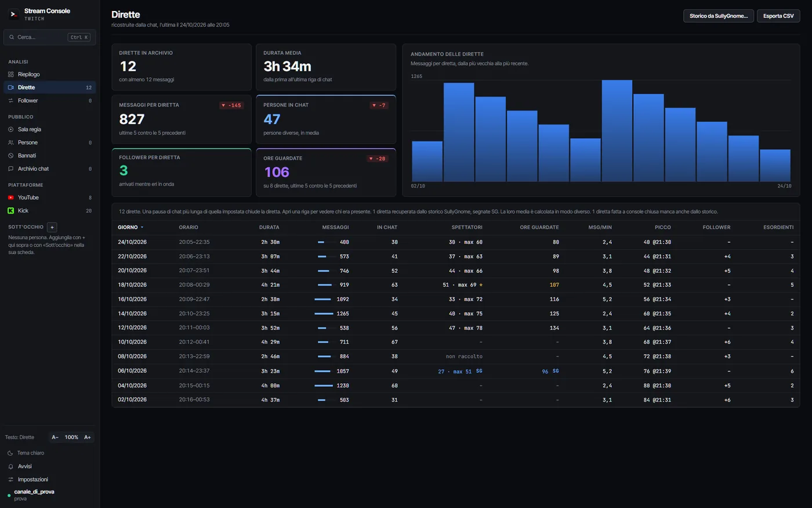Click the green Kick platform icon
812x508 pixels.
pos(10,211)
